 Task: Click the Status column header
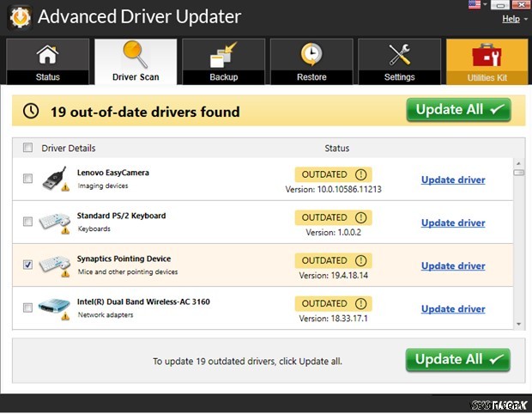pyautogui.click(x=336, y=148)
